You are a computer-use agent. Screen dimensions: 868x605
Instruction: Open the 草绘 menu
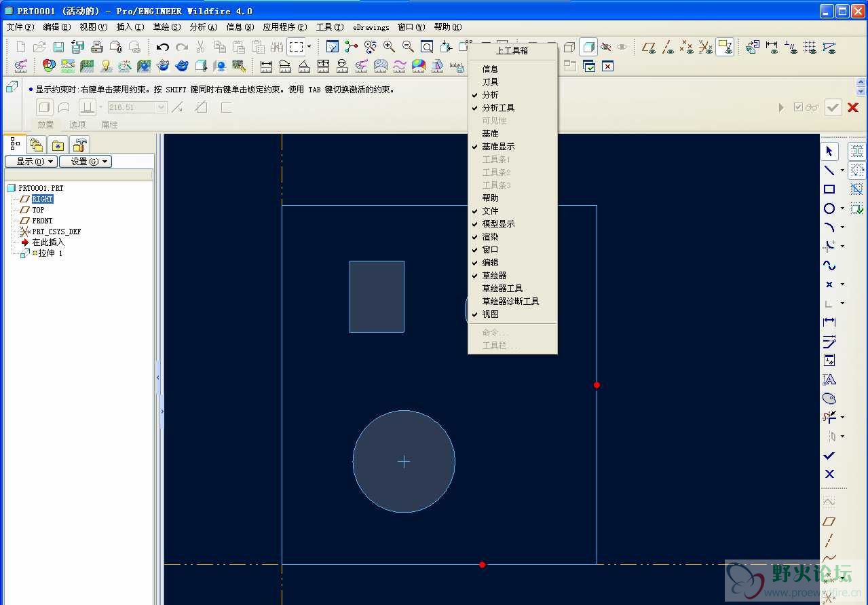(x=166, y=27)
